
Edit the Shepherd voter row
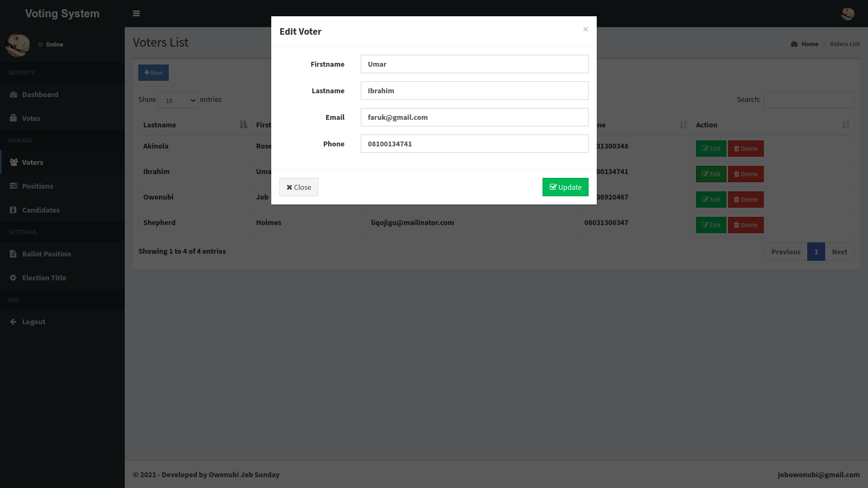tap(711, 225)
